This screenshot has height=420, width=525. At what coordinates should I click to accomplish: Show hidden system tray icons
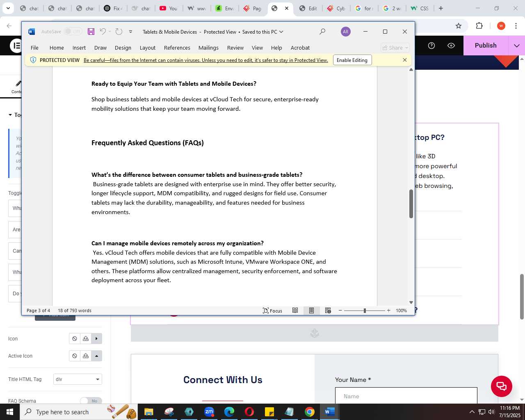pos(472,412)
